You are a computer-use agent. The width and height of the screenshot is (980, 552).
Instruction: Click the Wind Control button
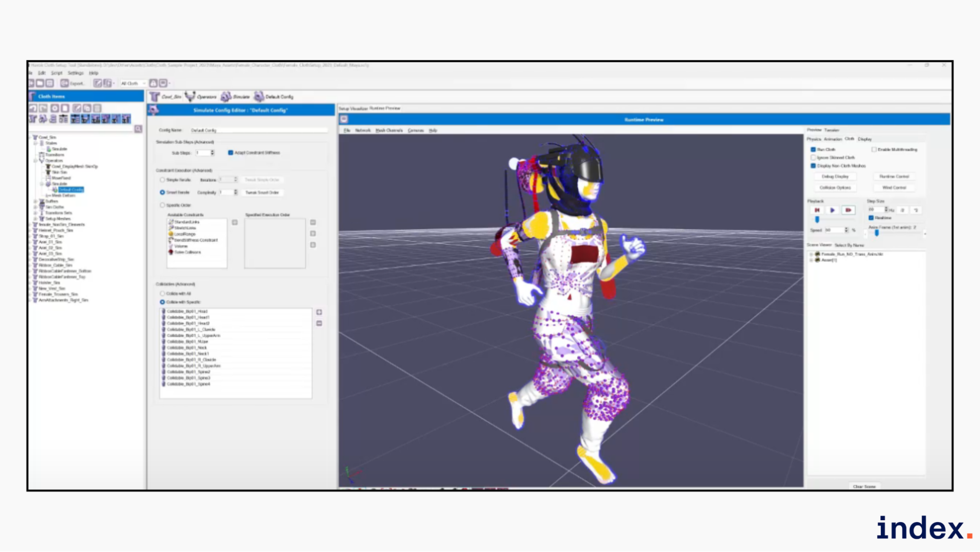coord(894,187)
